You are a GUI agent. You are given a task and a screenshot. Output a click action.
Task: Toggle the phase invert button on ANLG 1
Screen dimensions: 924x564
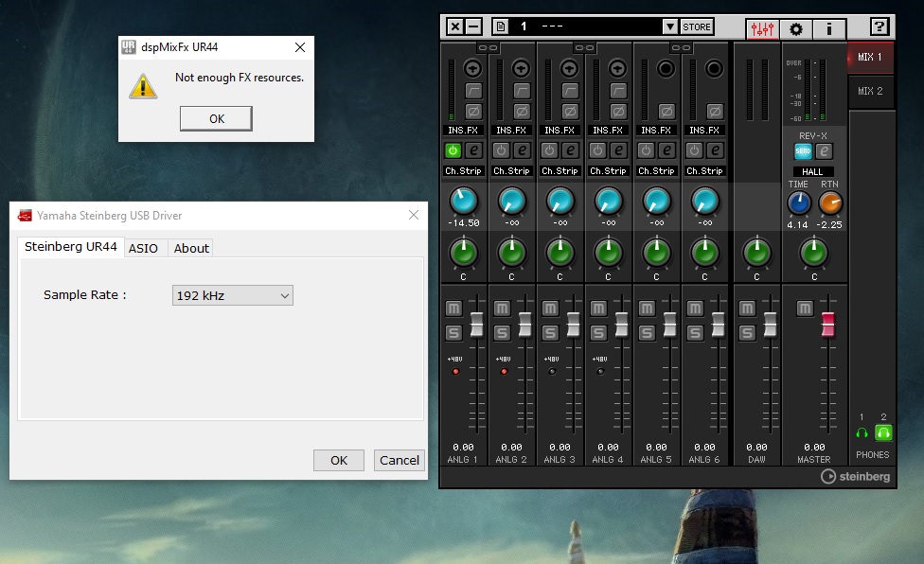coord(473,111)
